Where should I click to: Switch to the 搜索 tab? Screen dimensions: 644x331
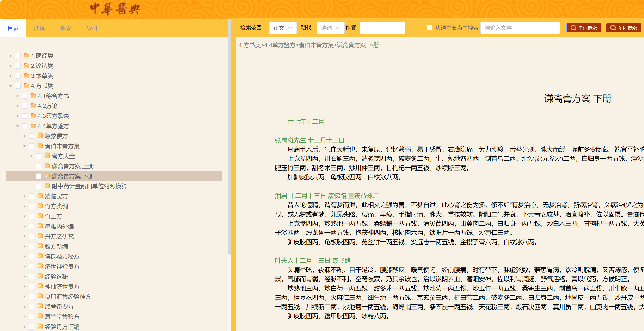66,28
